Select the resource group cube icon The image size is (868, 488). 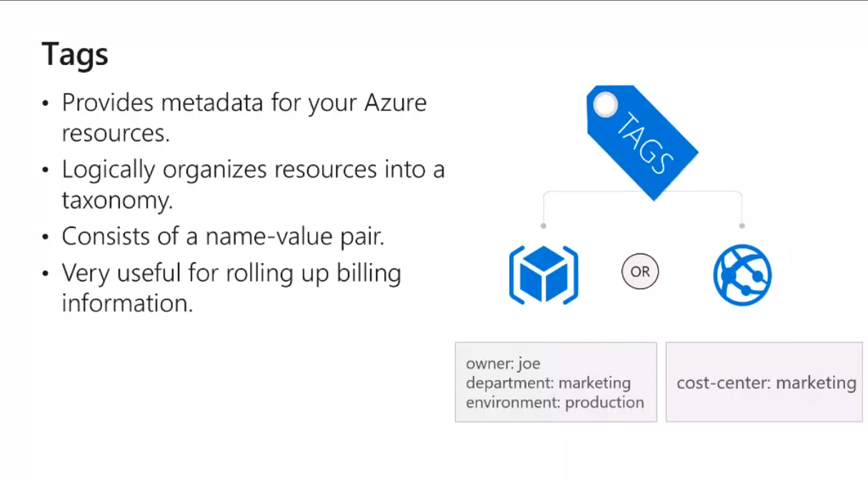click(x=544, y=275)
